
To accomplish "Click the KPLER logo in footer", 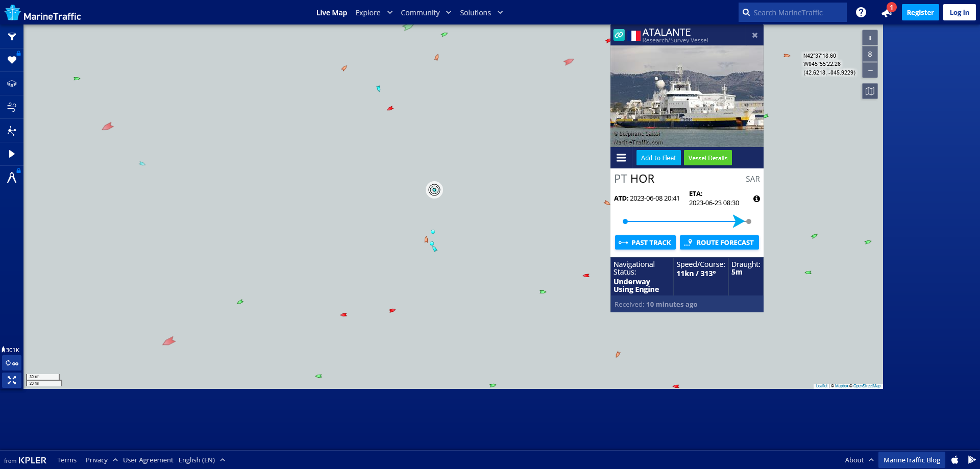I will click(x=32, y=460).
